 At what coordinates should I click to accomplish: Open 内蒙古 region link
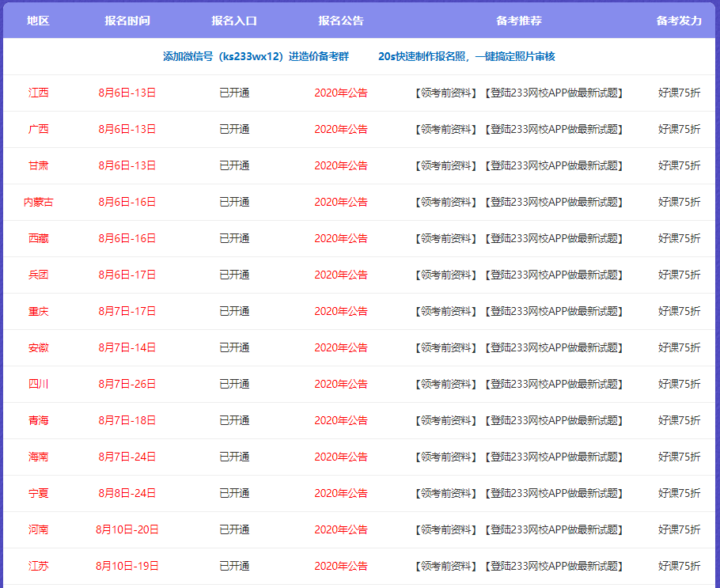38,202
